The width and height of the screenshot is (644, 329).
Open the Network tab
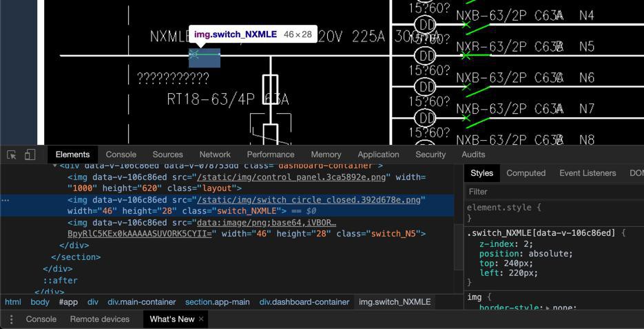(215, 154)
